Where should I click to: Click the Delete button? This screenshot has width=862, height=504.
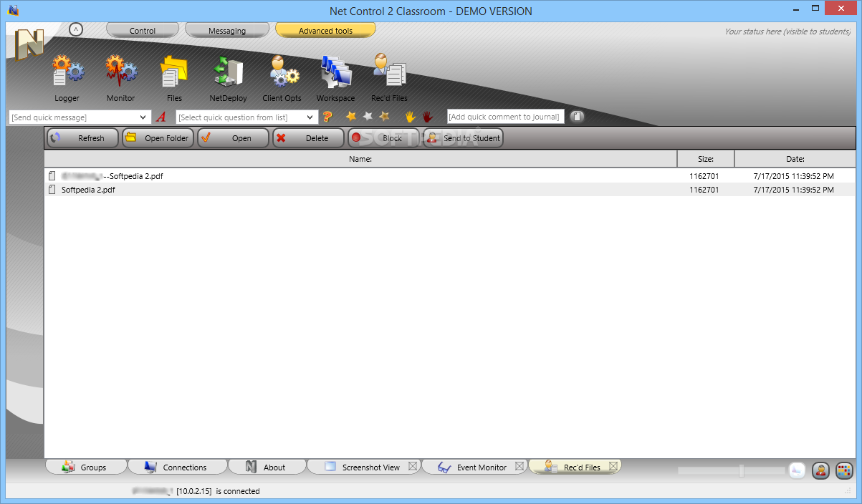(308, 138)
